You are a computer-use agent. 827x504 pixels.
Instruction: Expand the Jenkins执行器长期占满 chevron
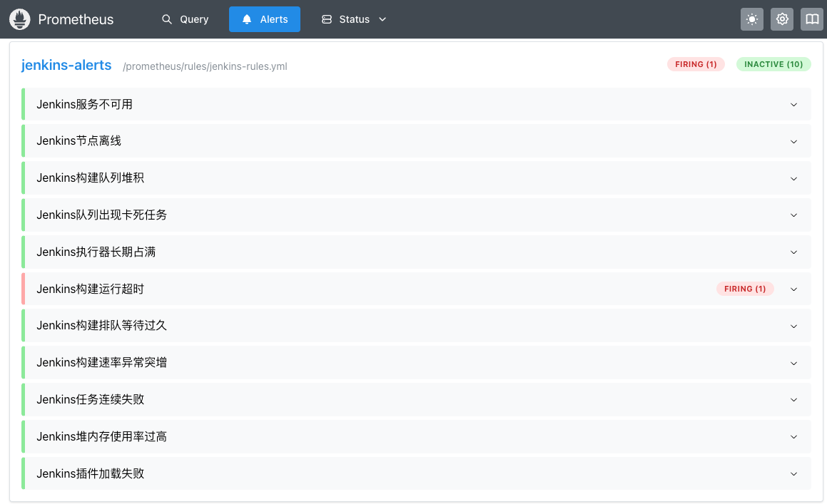pos(793,252)
